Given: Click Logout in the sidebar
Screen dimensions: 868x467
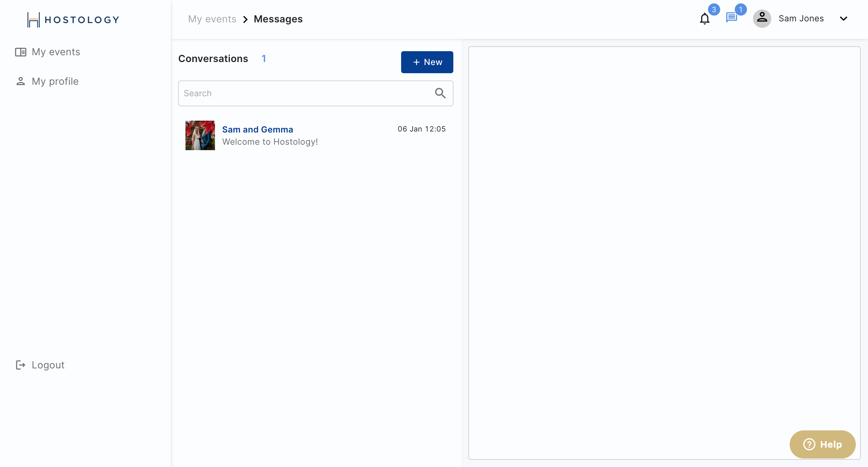Looking at the screenshot, I should (40, 365).
